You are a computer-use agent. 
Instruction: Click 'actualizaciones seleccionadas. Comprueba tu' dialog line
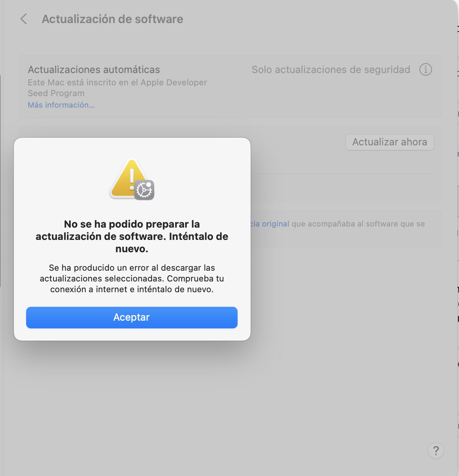click(x=132, y=278)
